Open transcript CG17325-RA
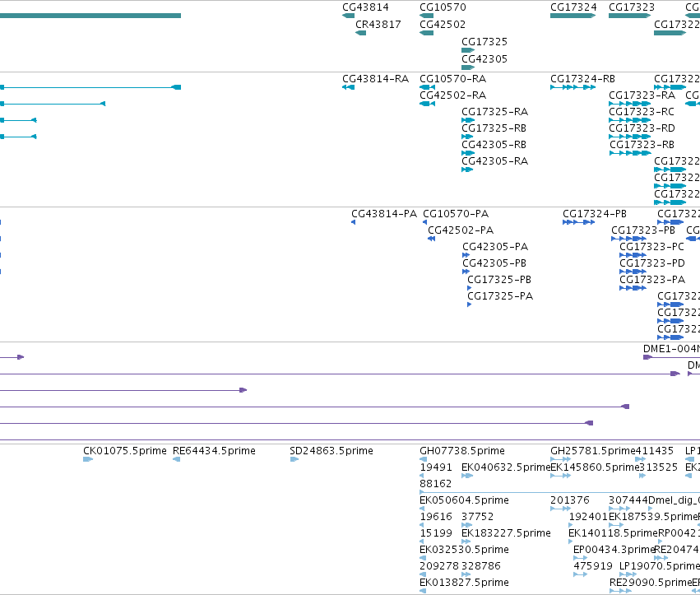The width and height of the screenshot is (700, 595). pos(494,112)
